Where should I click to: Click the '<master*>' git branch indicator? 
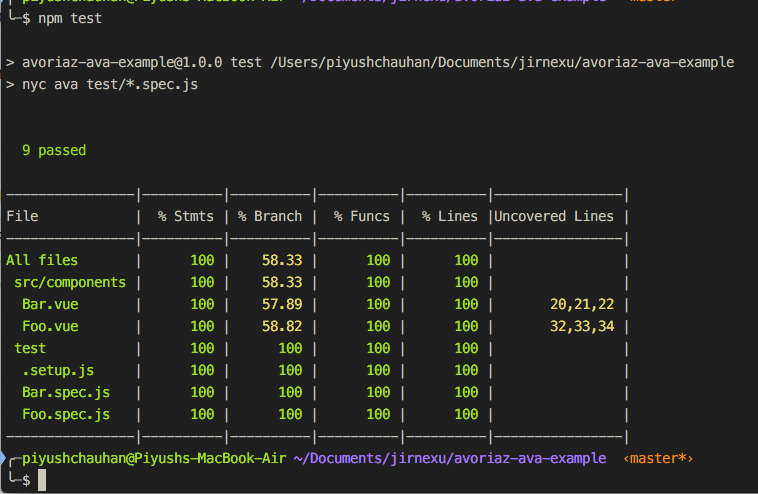[x=658, y=458]
